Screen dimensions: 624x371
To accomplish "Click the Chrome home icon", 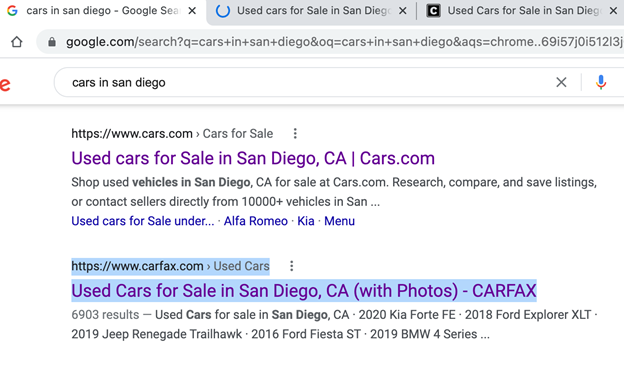I will (x=16, y=41).
